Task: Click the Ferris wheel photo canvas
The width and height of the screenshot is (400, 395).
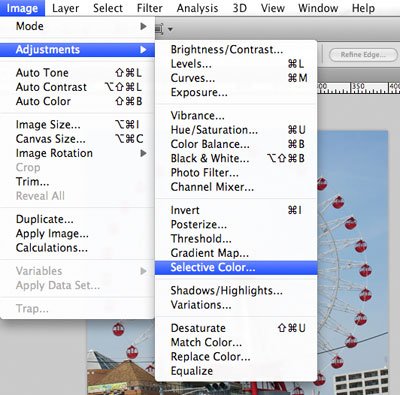Action: click(x=353, y=263)
